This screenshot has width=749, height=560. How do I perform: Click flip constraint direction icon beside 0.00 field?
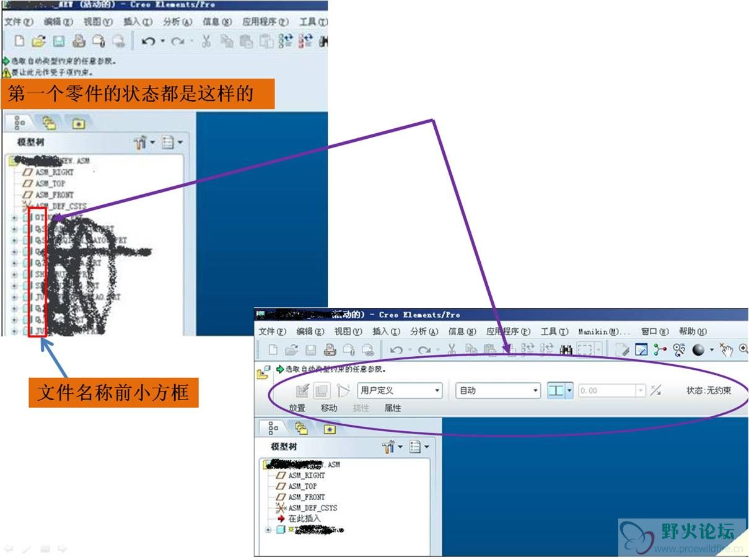tap(656, 390)
